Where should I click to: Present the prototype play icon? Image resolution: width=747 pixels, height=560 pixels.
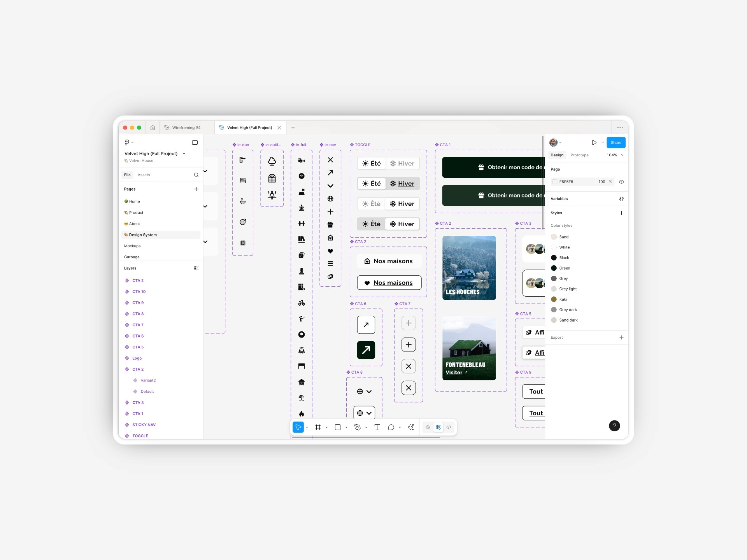point(594,142)
